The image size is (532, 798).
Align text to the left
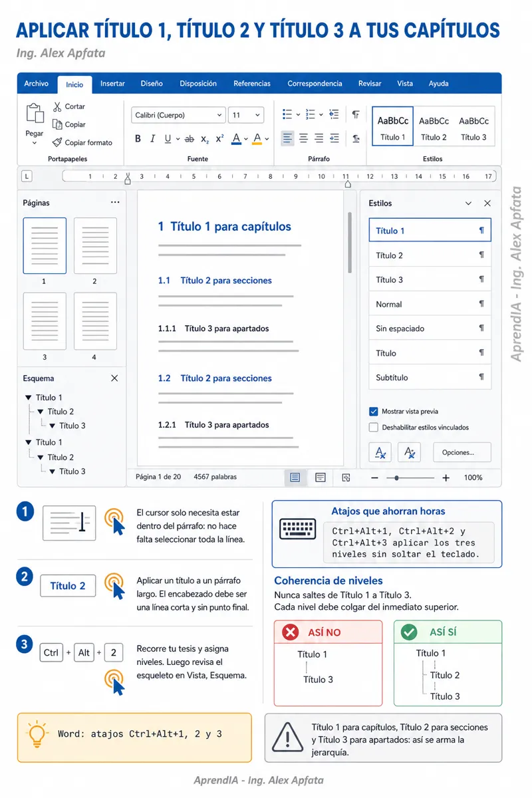[x=287, y=138]
